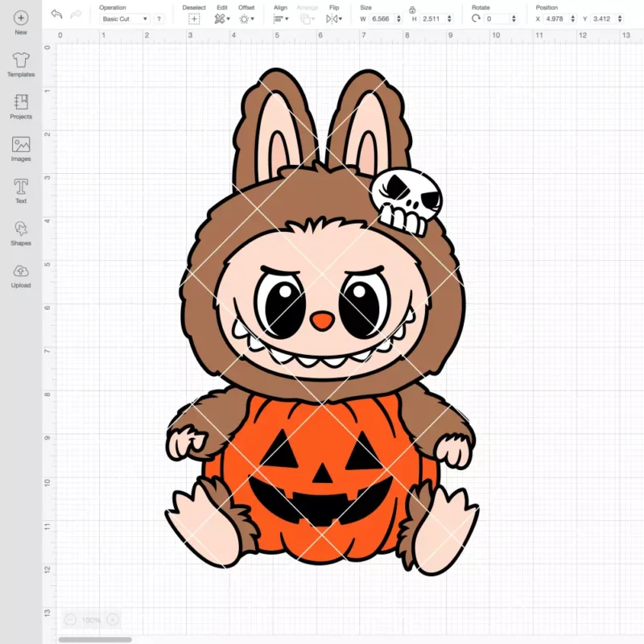Click the Deselect icon
Screen dimensions: 644x644
194,19
